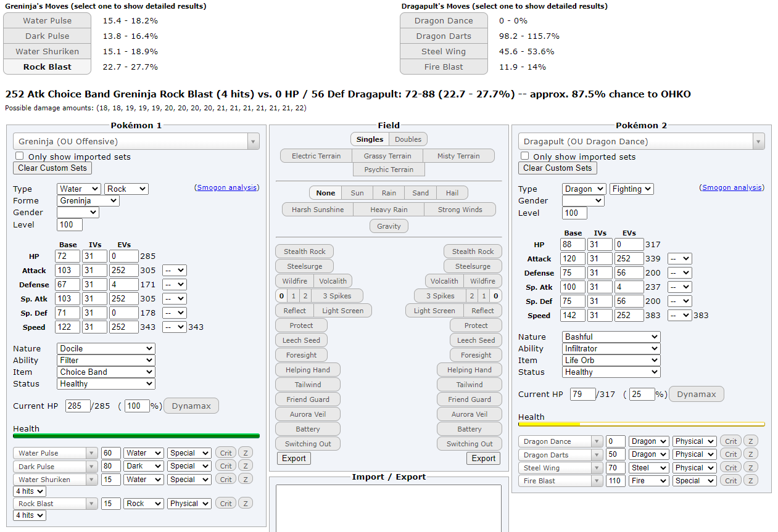Image resolution: width=778 pixels, height=532 pixels.
Task: Edit Greninja's Level field
Action: (x=70, y=224)
